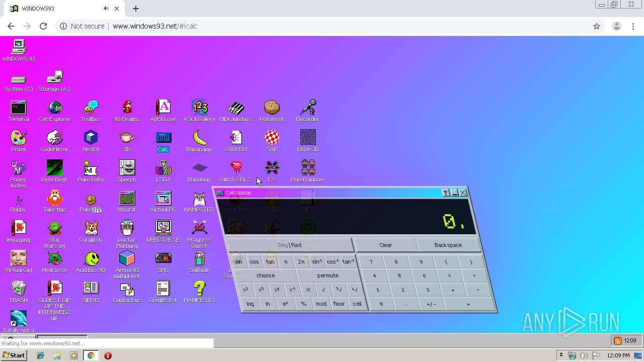Open MIDI Jukebox icon
This screenshot has height=362, width=644.
(x=235, y=111)
